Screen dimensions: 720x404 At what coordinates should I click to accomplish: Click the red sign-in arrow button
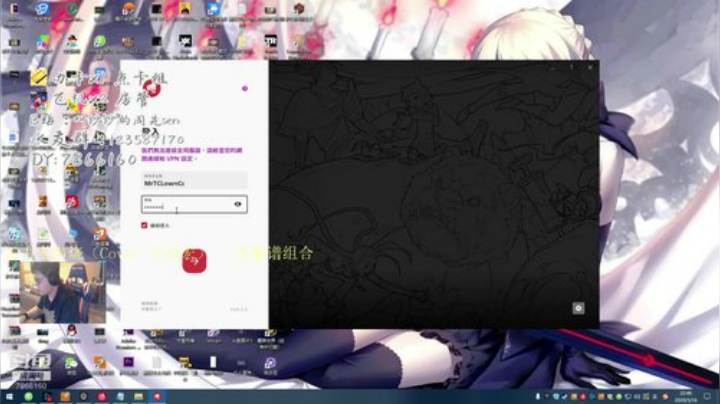(x=194, y=261)
